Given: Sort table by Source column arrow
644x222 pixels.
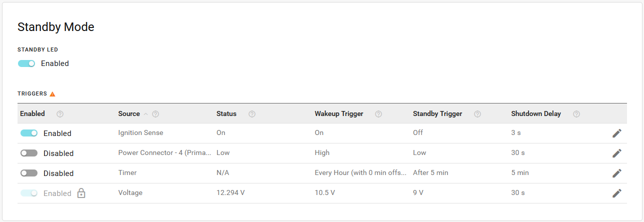Looking at the screenshot, I should (146, 114).
